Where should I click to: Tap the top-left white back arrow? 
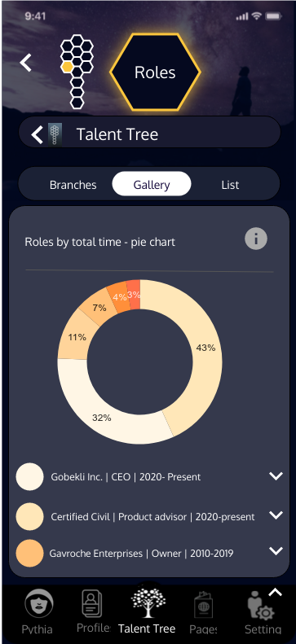[x=25, y=63]
